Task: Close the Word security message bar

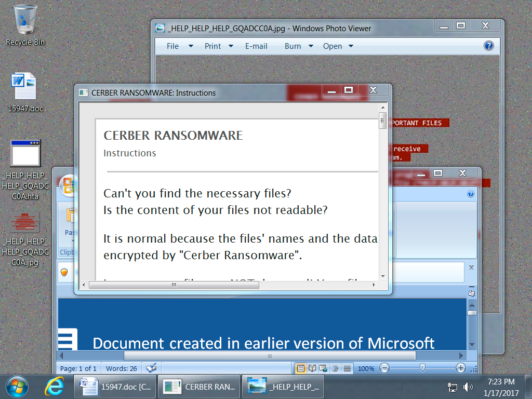Action: pos(471,268)
